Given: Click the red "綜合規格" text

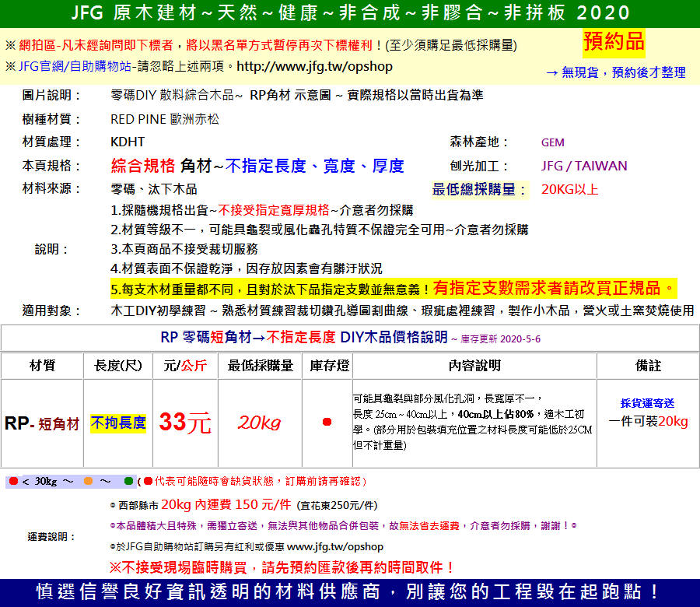Looking at the screenshot, I should (143, 166).
